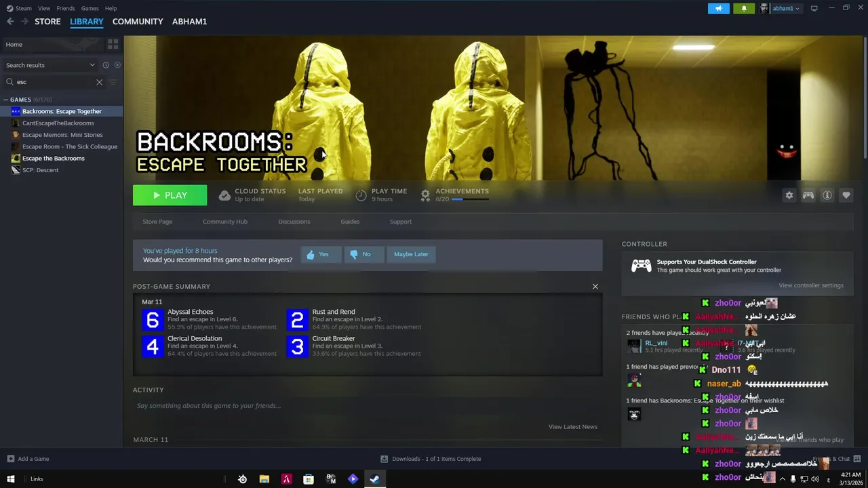Check cloud status icon
868x488 pixels.
(x=224, y=195)
